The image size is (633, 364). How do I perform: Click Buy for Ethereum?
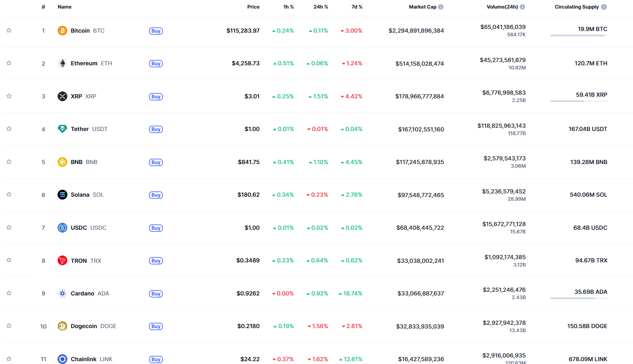(x=156, y=64)
